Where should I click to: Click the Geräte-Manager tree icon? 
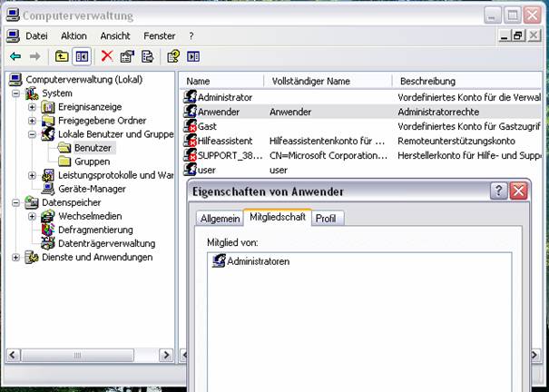click(x=48, y=189)
